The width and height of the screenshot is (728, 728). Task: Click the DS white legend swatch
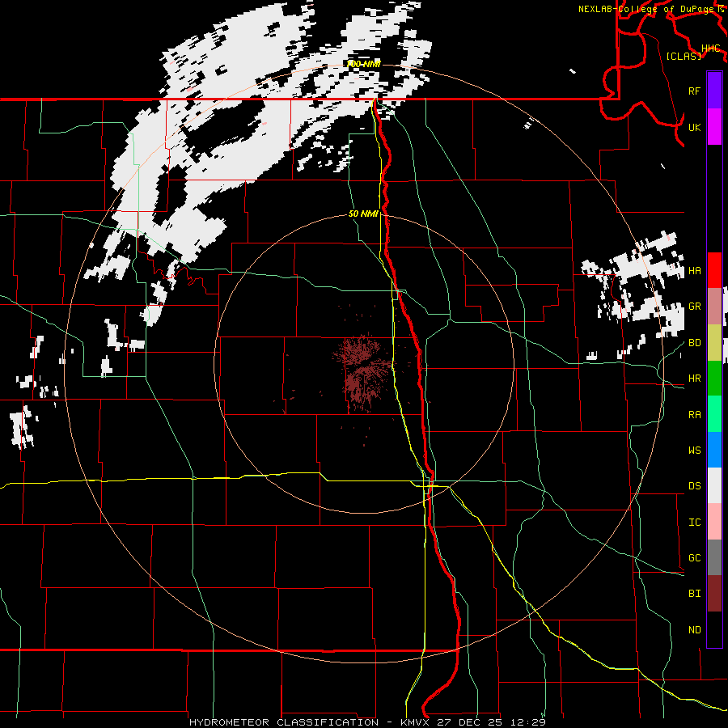714,485
